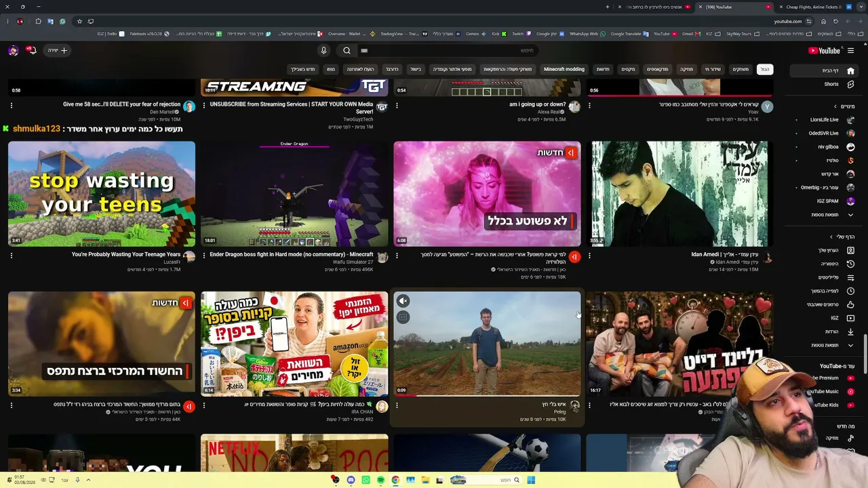Open Watch Later clock icon
Image resolution: width=868 pixels, height=488 pixels.
pyautogui.click(x=850, y=291)
